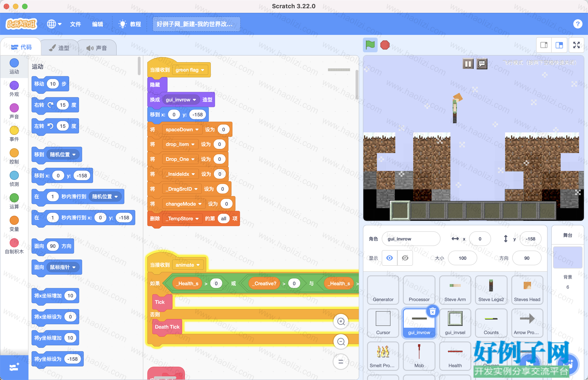The height and width of the screenshot is (380, 588).
Task: Open the add extension button
Action: (x=14, y=367)
